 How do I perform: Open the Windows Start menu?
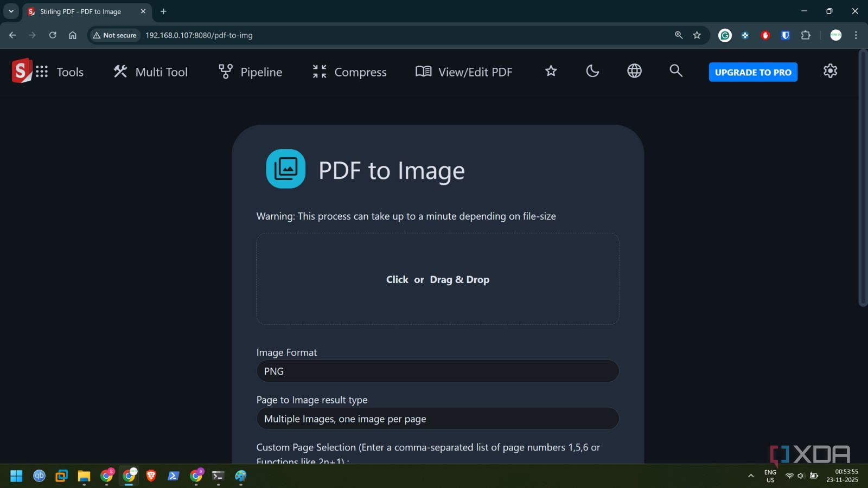point(16,476)
